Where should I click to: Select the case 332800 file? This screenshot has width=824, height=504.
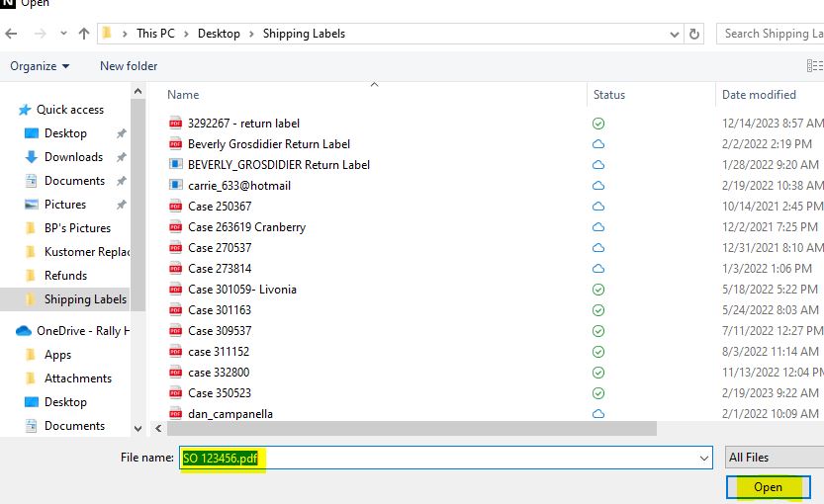tap(219, 373)
